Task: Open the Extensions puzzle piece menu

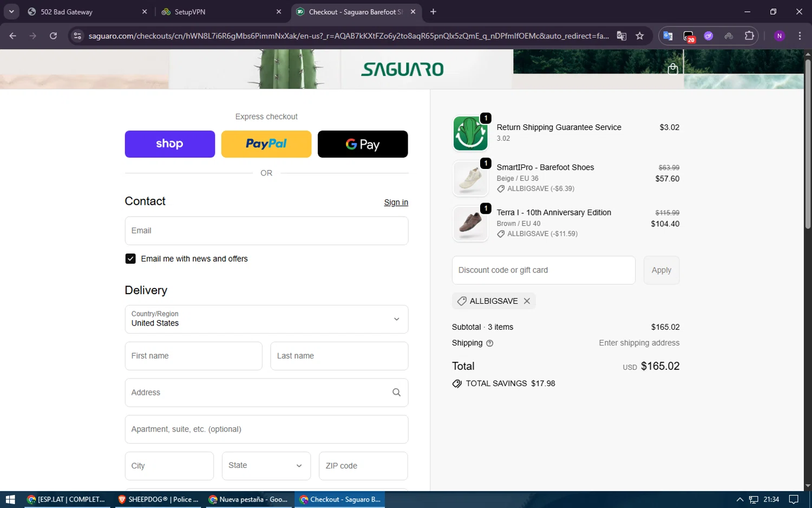Action: point(749,36)
